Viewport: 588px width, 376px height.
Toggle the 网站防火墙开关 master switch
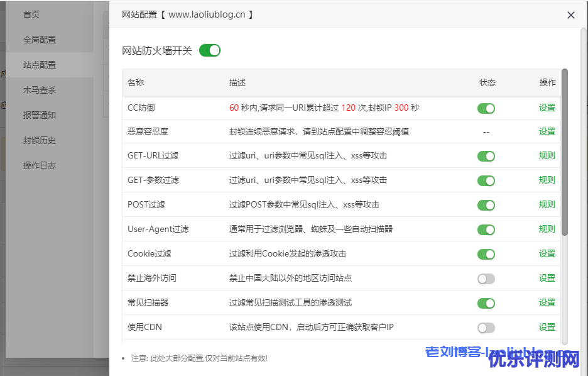click(210, 51)
